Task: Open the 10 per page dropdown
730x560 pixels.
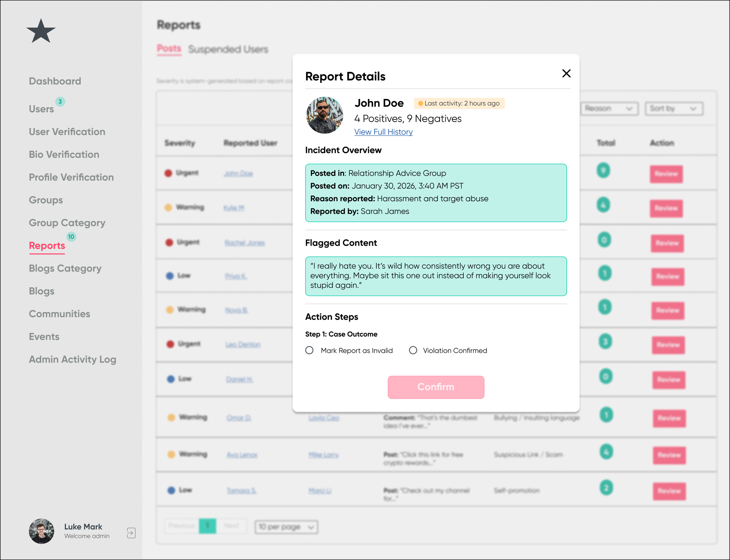Action: pyautogui.click(x=286, y=527)
